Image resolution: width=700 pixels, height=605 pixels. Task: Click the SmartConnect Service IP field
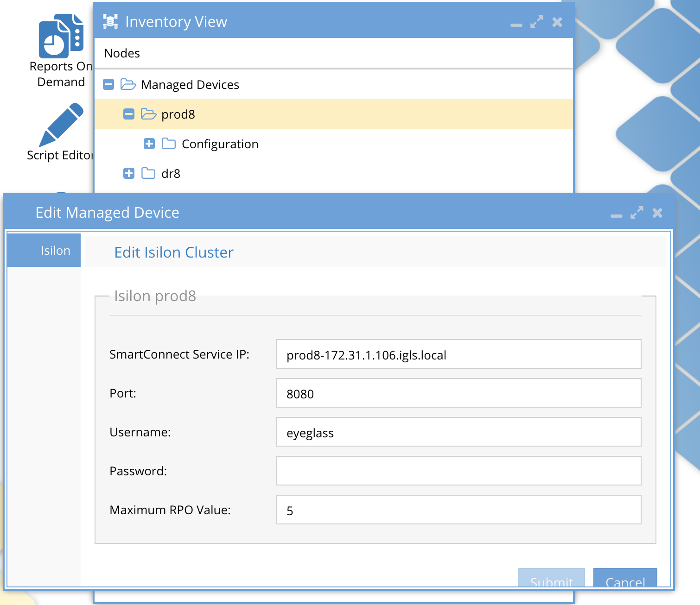pos(459,354)
